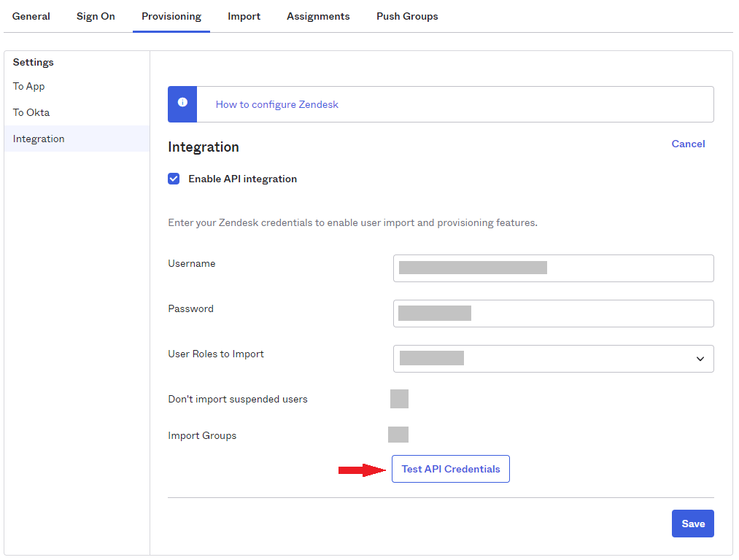
Task: Open the Push Groups tab
Action: (x=406, y=16)
